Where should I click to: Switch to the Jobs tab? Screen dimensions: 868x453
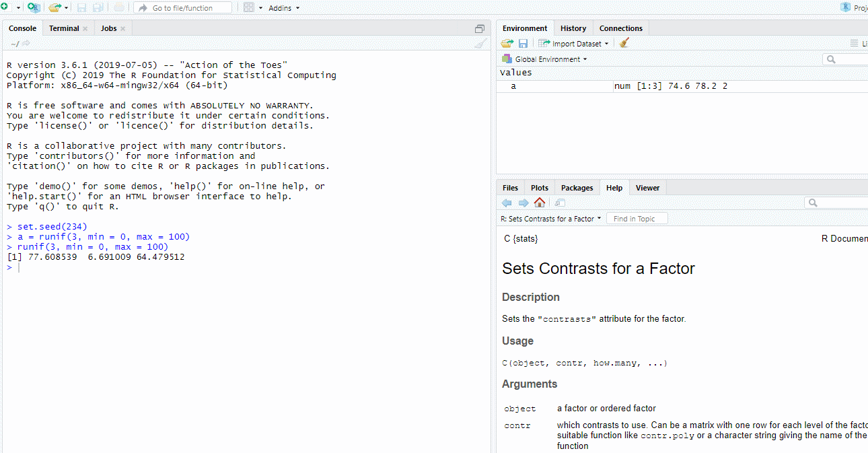pos(108,28)
